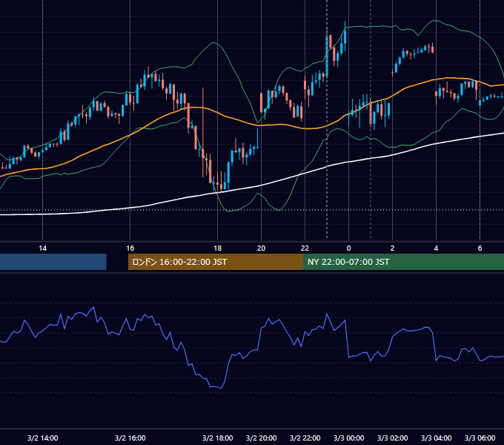The image size is (504, 445).
Task: Select the NY 22:00-07:00 JST session bar
Action: point(403,262)
